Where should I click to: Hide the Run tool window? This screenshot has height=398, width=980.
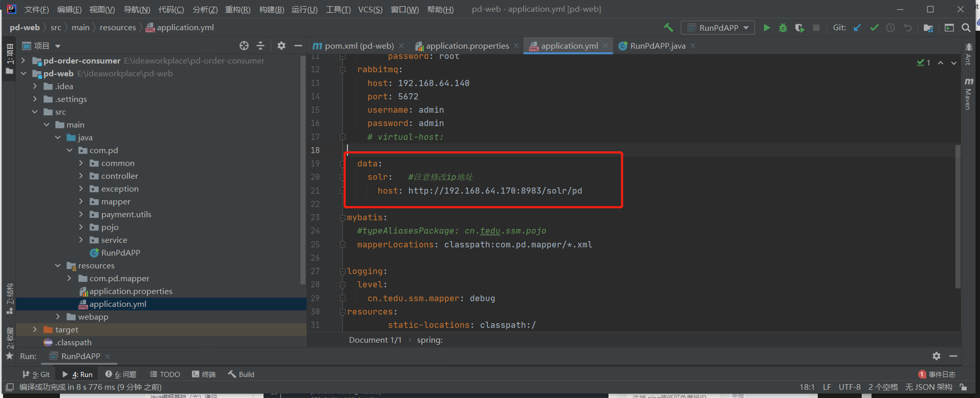point(953,356)
